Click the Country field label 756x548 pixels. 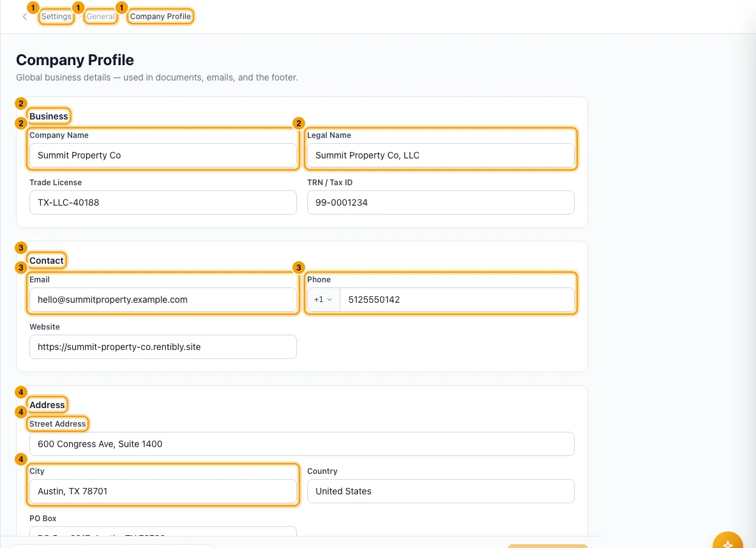tap(322, 471)
